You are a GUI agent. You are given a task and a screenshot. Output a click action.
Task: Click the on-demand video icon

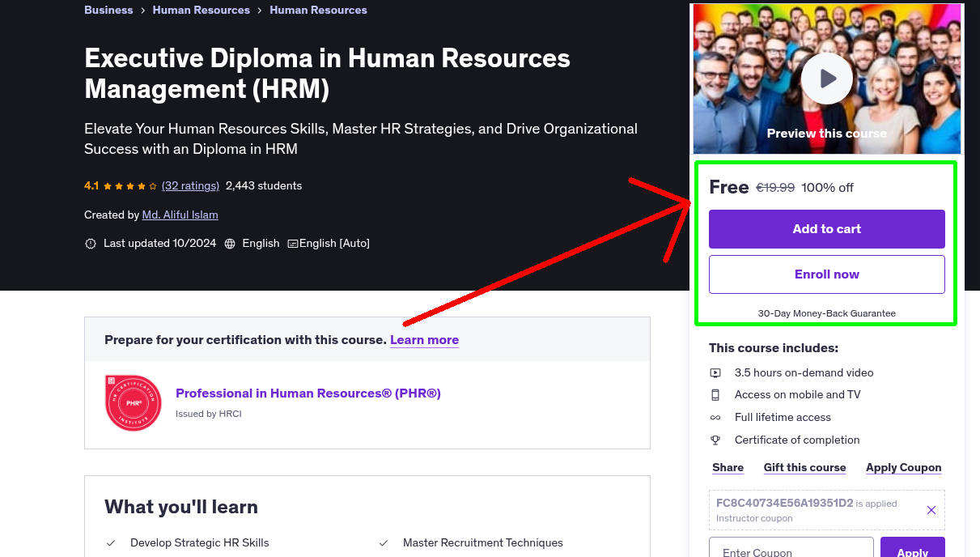point(715,373)
